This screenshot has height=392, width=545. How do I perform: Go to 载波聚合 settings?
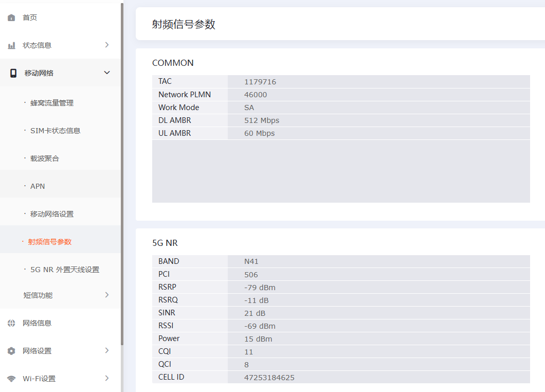(45, 158)
